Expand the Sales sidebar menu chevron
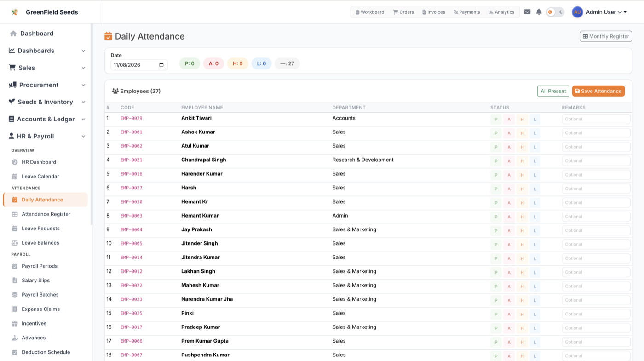The width and height of the screenshot is (644, 361). pos(83,68)
